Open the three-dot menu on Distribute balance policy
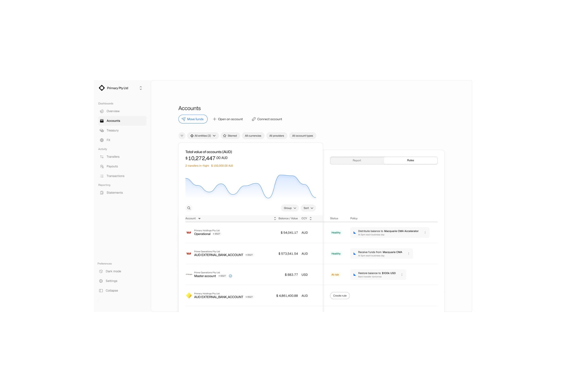 [x=425, y=233]
